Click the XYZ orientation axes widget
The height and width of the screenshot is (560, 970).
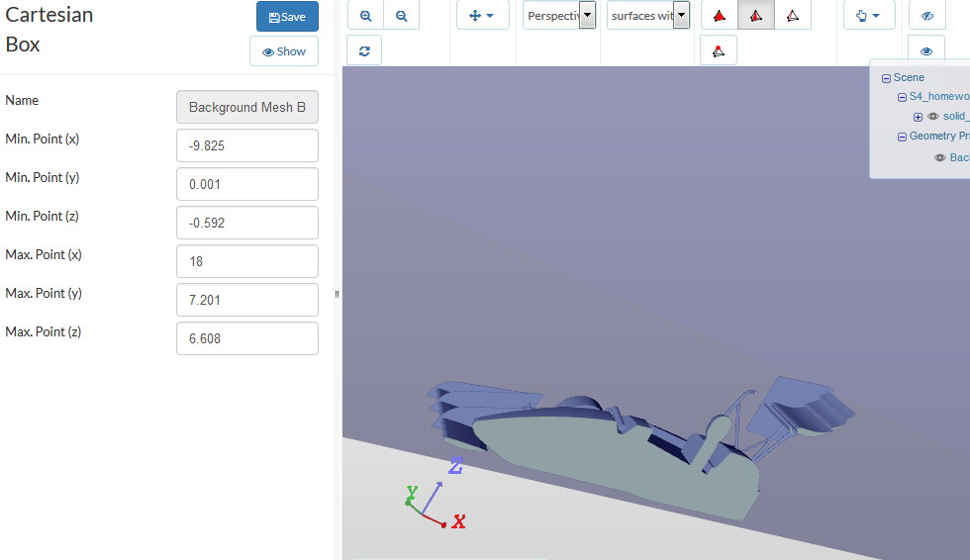[x=435, y=495]
